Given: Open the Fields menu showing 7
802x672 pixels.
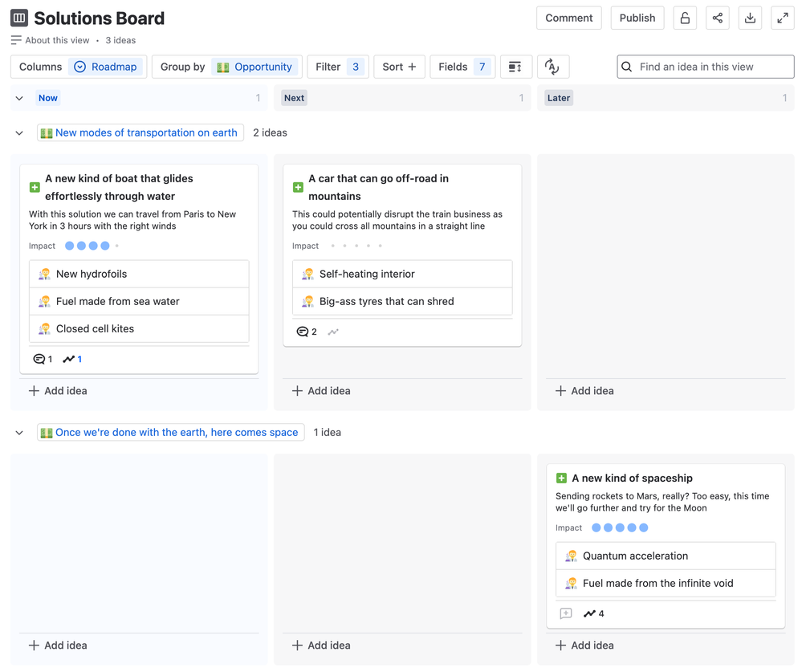Looking at the screenshot, I should click(462, 67).
